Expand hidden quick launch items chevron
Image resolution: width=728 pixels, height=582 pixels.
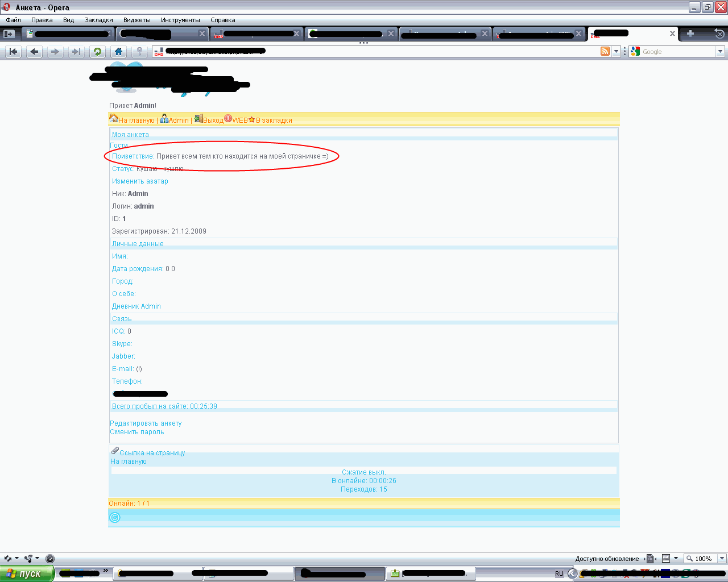(x=106, y=571)
